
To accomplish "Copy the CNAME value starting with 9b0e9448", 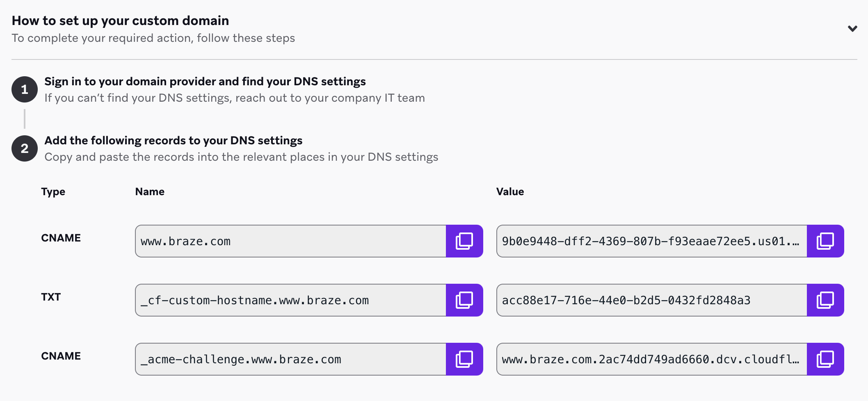I will tap(825, 241).
